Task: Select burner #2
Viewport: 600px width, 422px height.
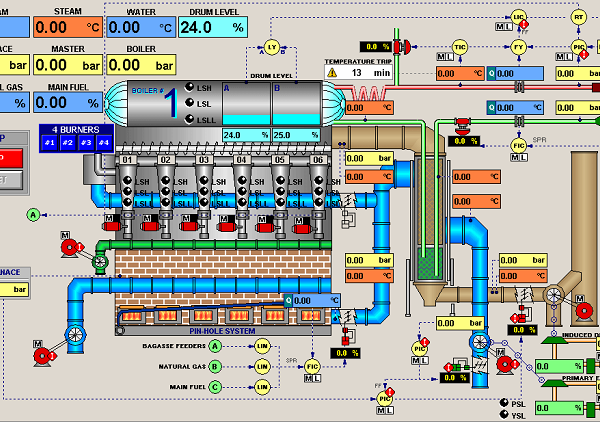Action: tap(68, 143)
